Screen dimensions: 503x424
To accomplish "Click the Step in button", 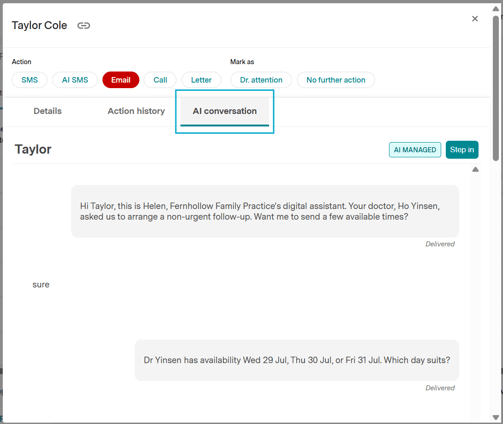I will [462, 150].
